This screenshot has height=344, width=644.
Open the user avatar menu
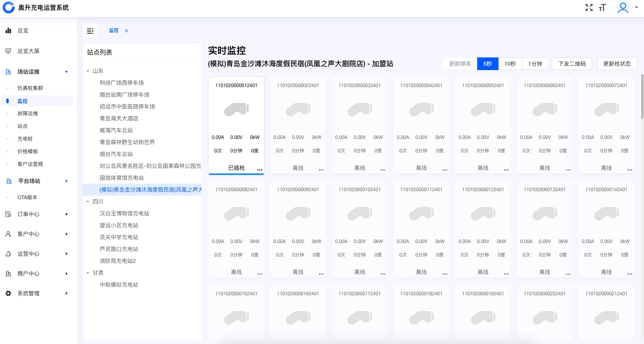[623, 8]
